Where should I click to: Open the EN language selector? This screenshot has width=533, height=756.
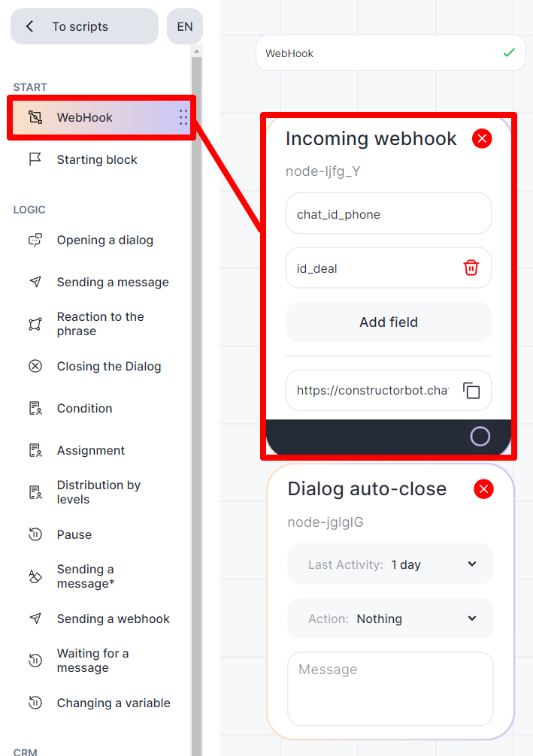(185, 27)
